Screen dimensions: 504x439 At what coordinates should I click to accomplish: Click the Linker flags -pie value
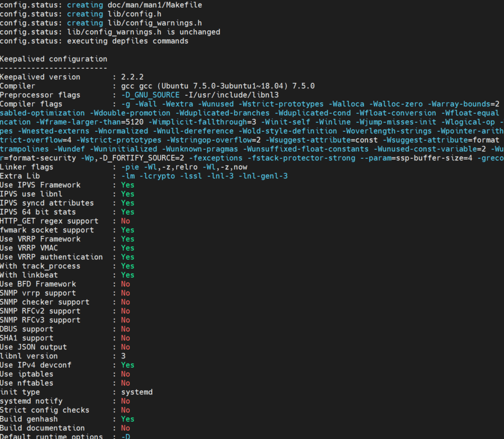(x=130, y=167)
